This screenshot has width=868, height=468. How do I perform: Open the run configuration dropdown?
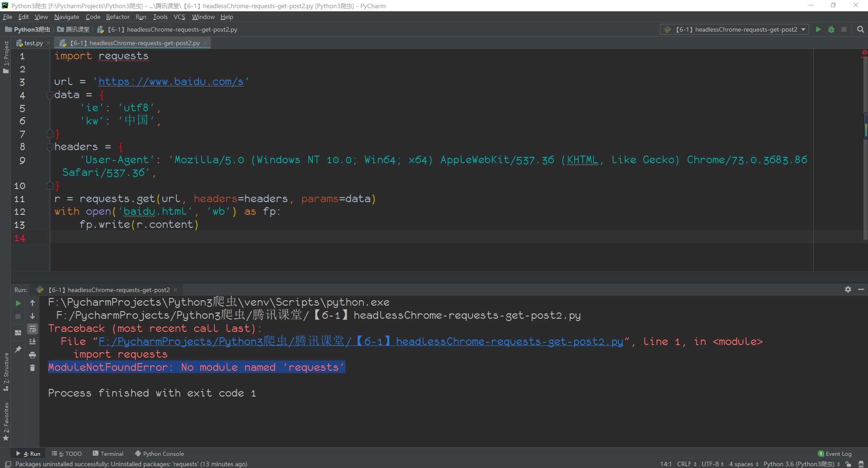tap(735, 29)
